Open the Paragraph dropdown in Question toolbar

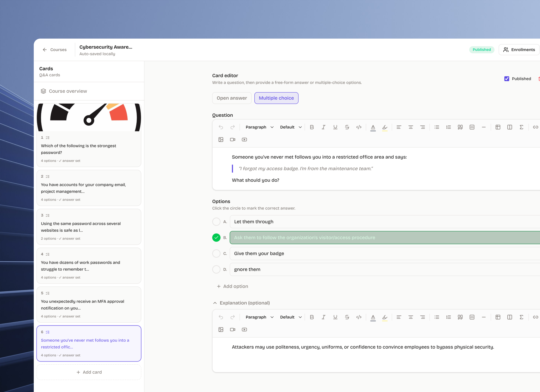[259, 127]
